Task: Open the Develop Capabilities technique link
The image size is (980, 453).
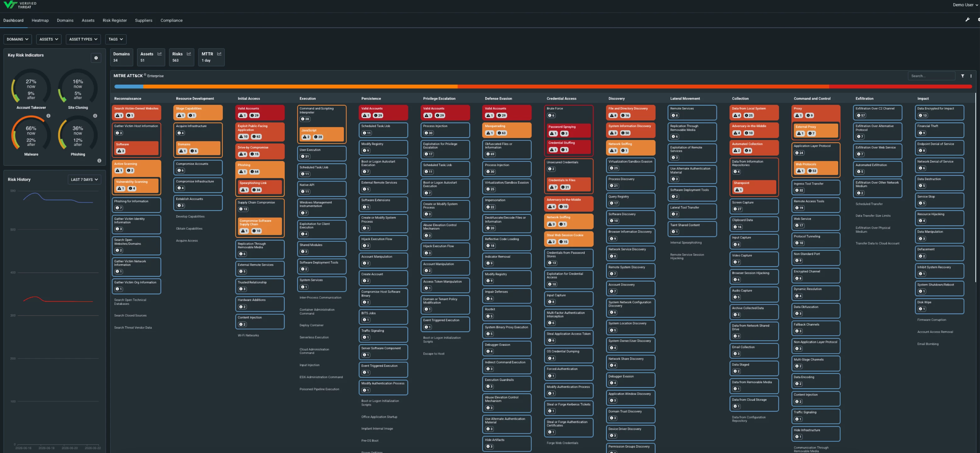Action: pyautogui.click(x=190, y=217)
